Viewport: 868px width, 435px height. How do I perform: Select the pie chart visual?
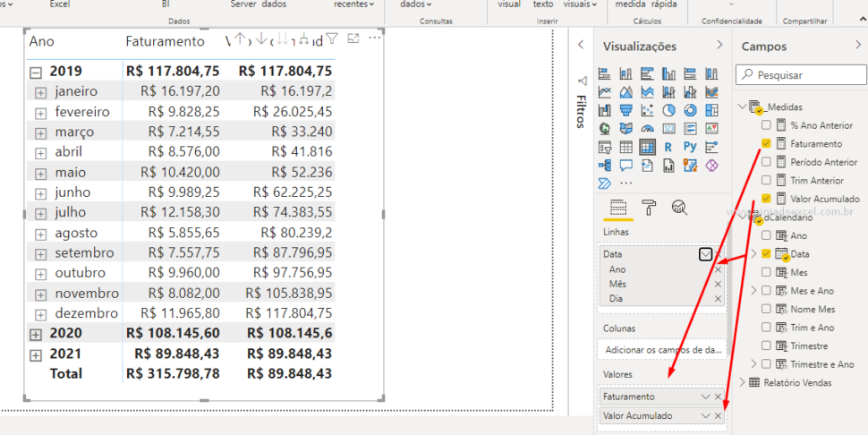[x=668, y=110]
